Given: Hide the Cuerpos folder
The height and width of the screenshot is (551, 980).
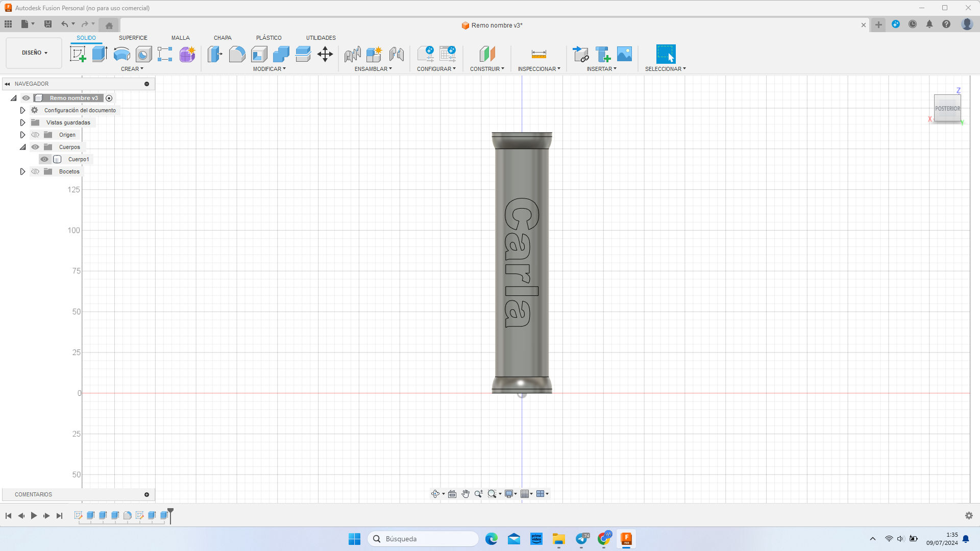Looking at the screenshot, I should 35,147.
